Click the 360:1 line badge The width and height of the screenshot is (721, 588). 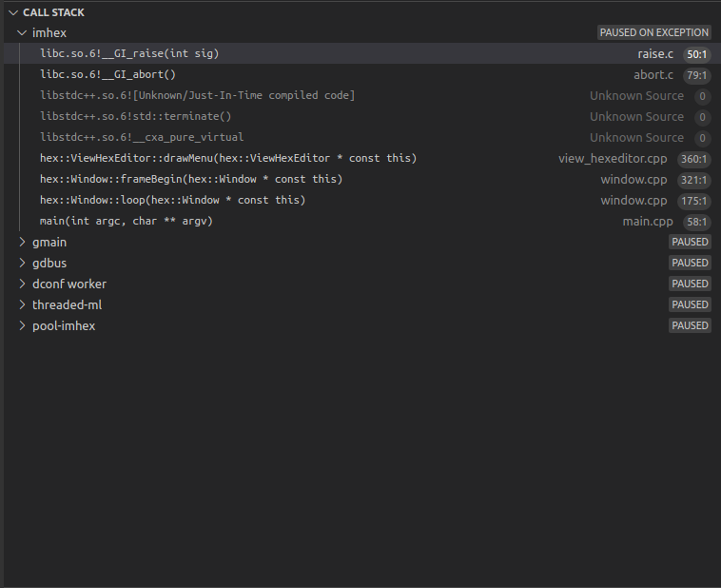(x=693, y=159)
